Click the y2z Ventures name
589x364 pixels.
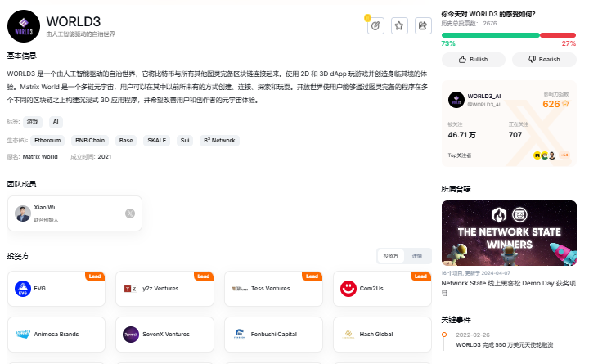pyautogui.click(x=160, y=289)
